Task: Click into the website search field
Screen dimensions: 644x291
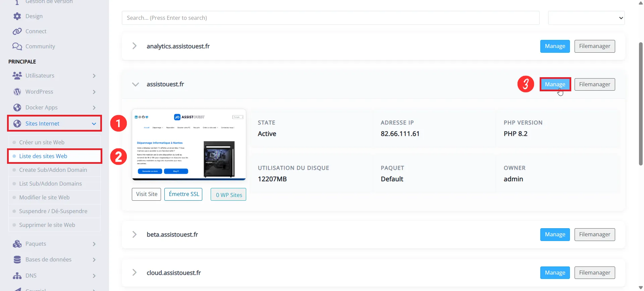Action: [x=330, y=18]
